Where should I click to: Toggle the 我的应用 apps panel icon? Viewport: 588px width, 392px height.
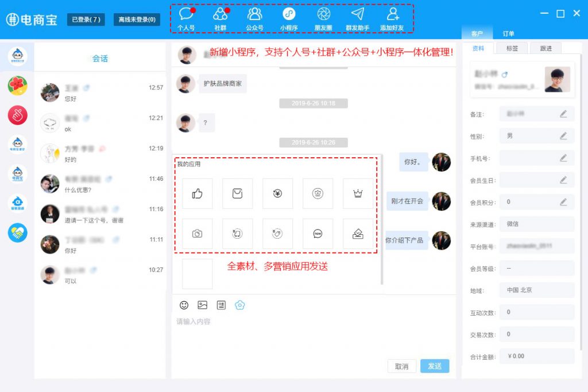click(239, 305)
